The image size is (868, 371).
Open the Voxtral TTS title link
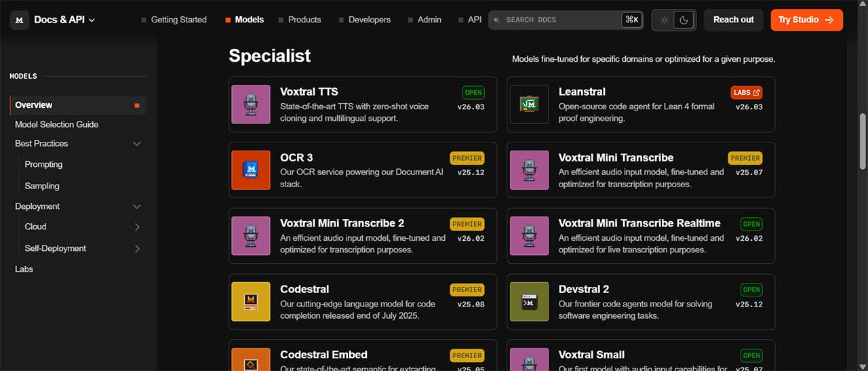[309, 92]
